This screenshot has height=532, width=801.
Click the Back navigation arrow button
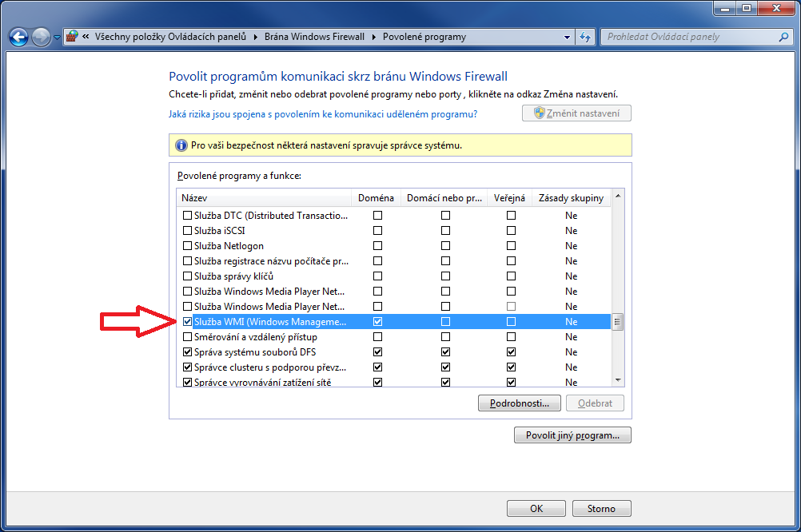coord(18,37)
